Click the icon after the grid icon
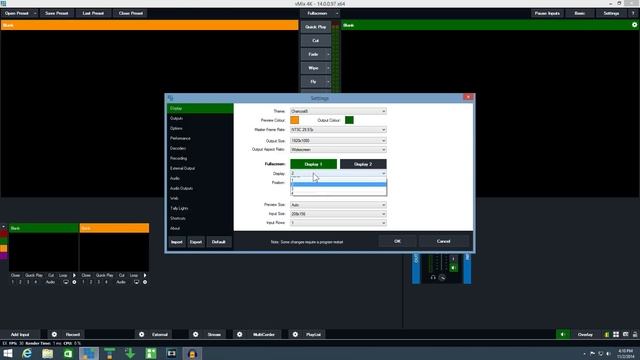Viewport: 640px width, 360px height. pos(626,334)
